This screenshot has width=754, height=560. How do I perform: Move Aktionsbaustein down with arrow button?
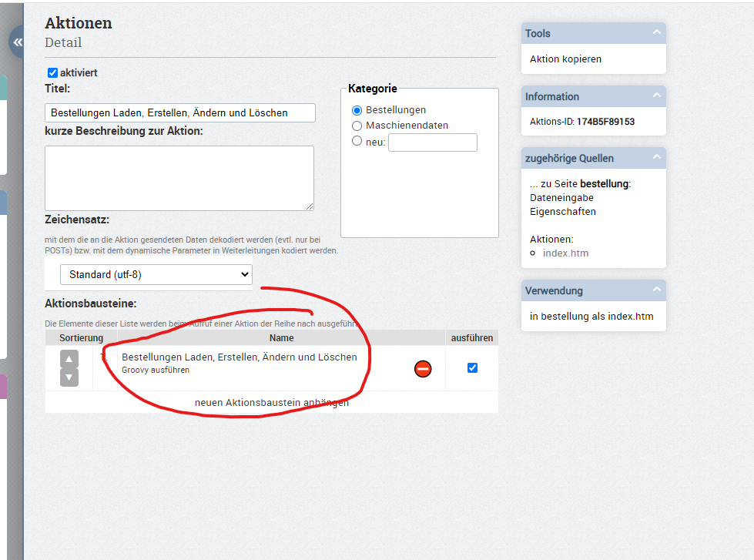(x=69, y=377)
